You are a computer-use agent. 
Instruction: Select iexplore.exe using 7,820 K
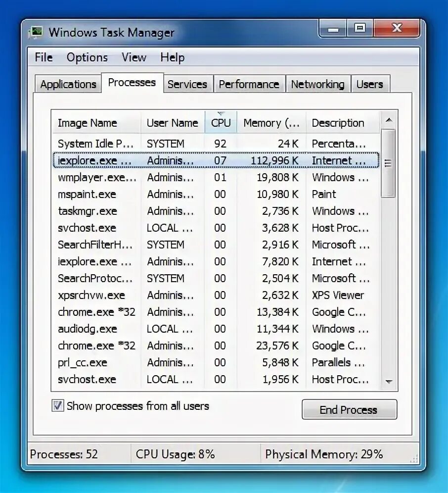216,261
